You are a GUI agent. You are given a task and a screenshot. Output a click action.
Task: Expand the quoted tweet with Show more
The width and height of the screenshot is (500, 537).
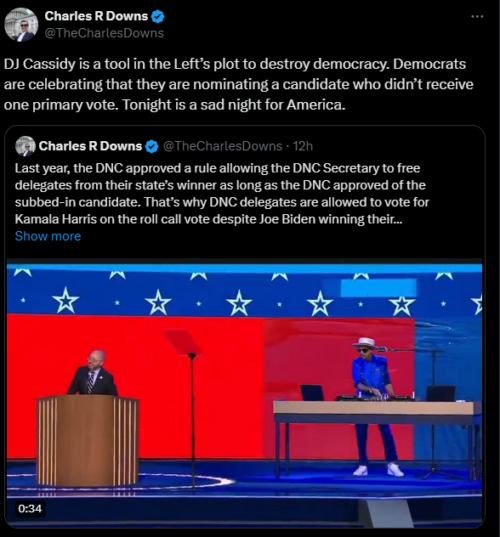[48, 236]
